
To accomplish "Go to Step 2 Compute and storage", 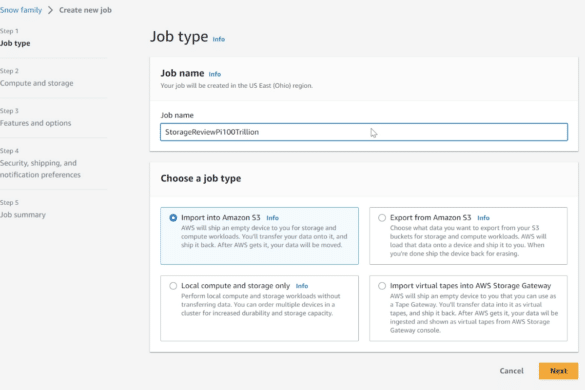I will click(x=37, y=83).
